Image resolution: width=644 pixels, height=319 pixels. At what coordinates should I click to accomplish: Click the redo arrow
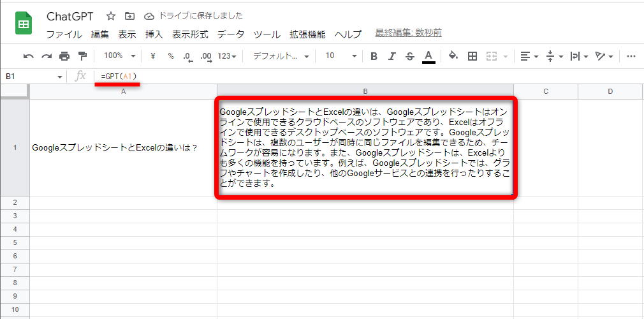(47, 56)
